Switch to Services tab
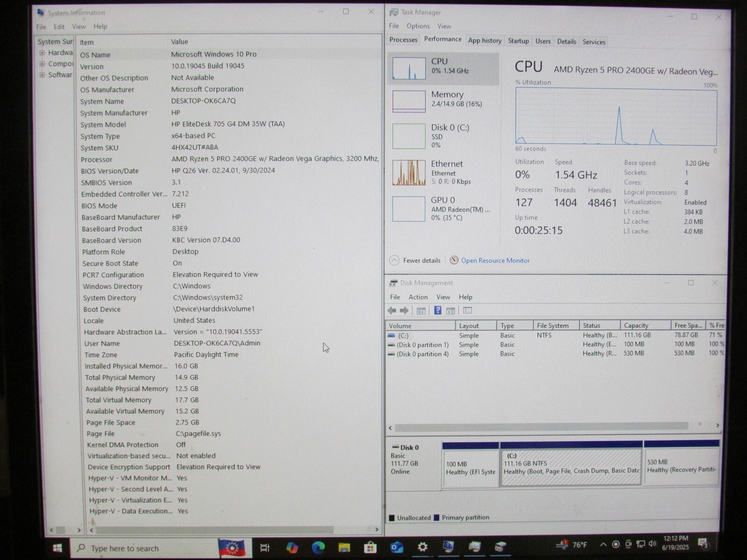 click(x=594, y=42)
